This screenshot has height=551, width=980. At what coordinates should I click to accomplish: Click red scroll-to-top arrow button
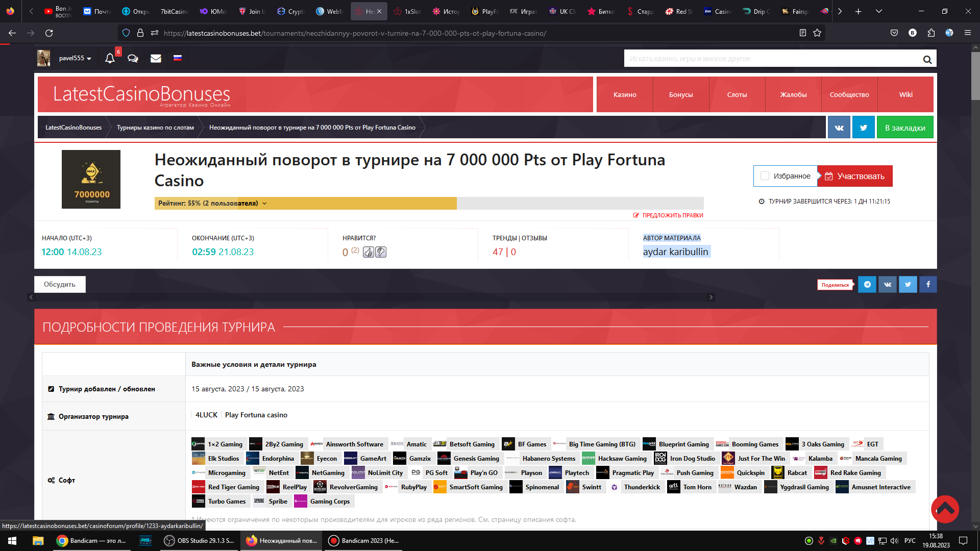[945, 509]
